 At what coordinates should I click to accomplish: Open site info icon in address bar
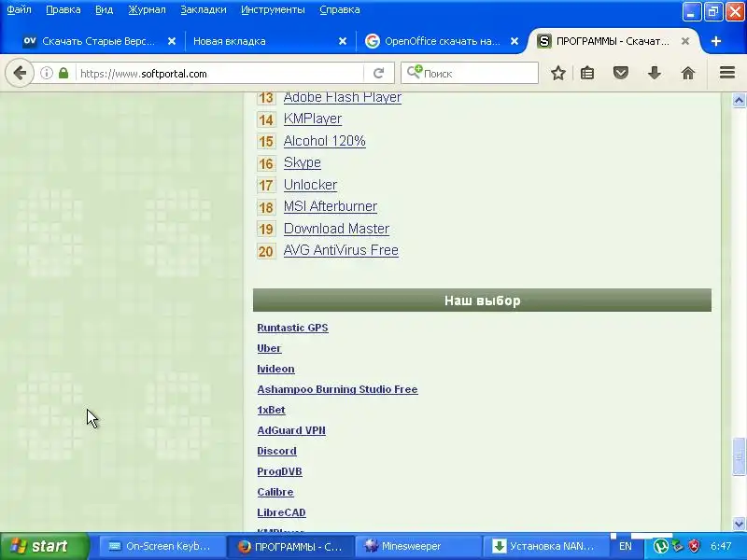pyautogui.click(x=46, y=74)
